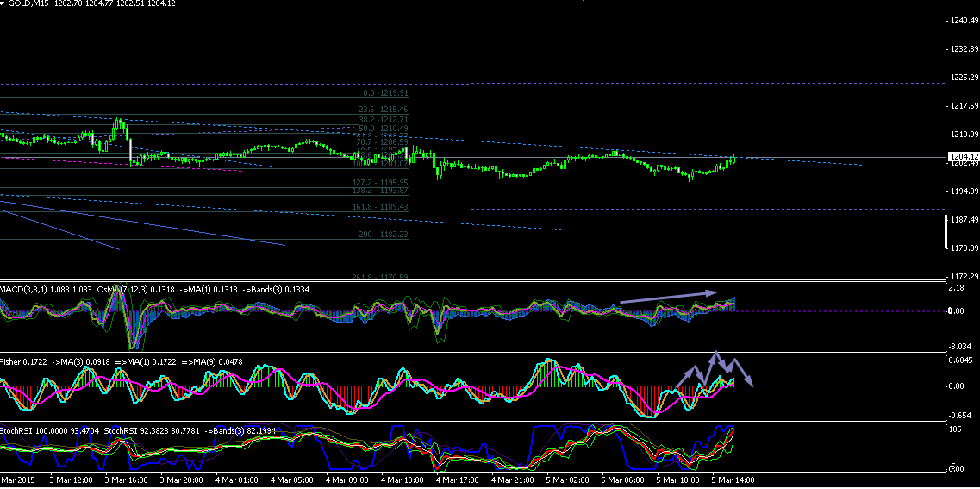Click the 1240.49 price axis label
The image size is (980, 489).
pos(963,21)
